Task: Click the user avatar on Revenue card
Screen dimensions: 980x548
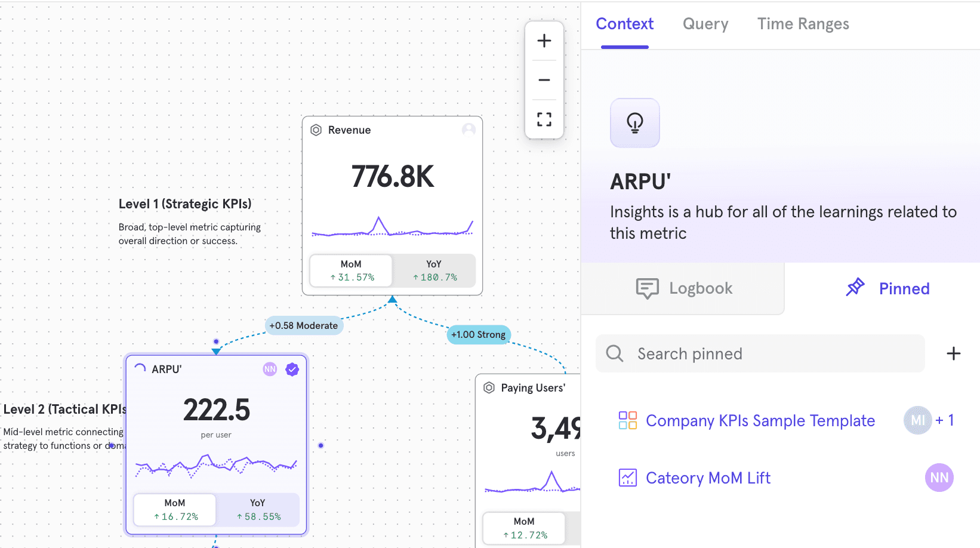Action: tap(469, 130)
